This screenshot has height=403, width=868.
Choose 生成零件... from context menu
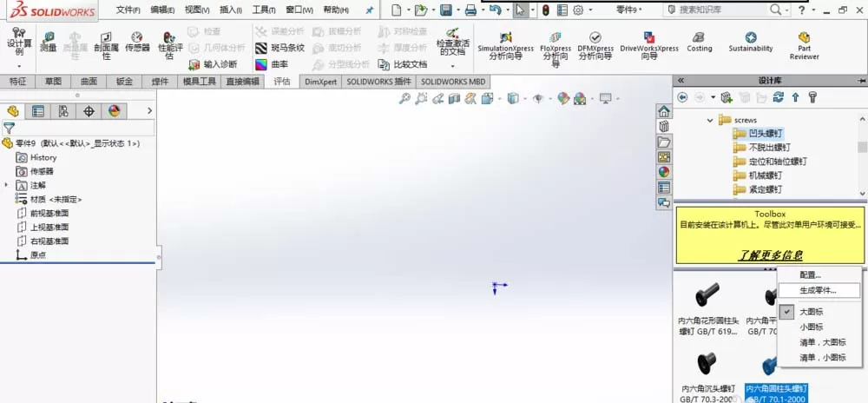(x=819, y=290)
